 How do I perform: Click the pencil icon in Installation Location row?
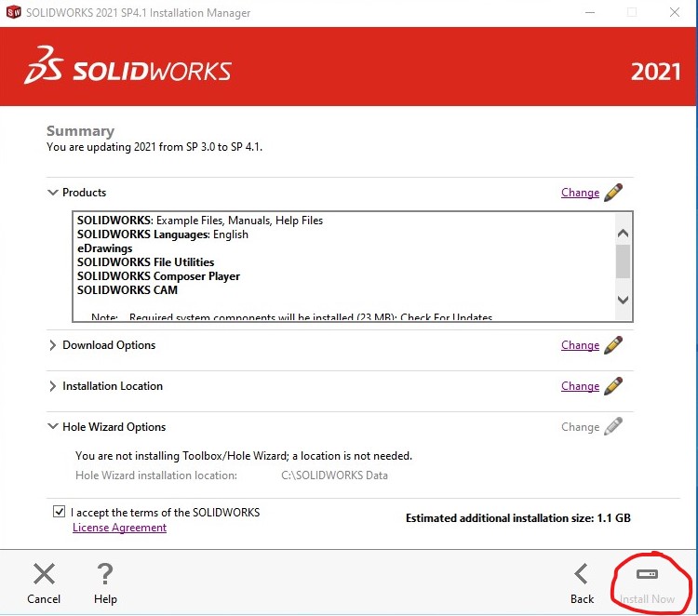tap(613, 386)
